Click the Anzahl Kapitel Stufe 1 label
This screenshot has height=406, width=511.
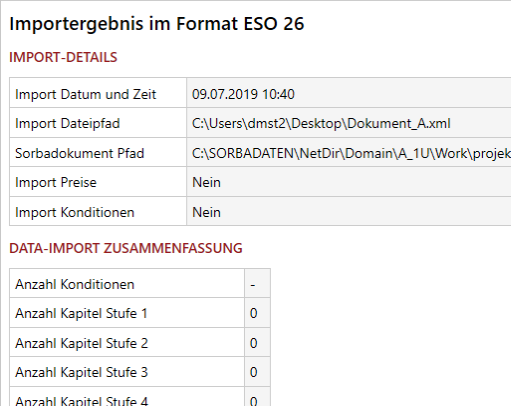[x=81, y=313]
